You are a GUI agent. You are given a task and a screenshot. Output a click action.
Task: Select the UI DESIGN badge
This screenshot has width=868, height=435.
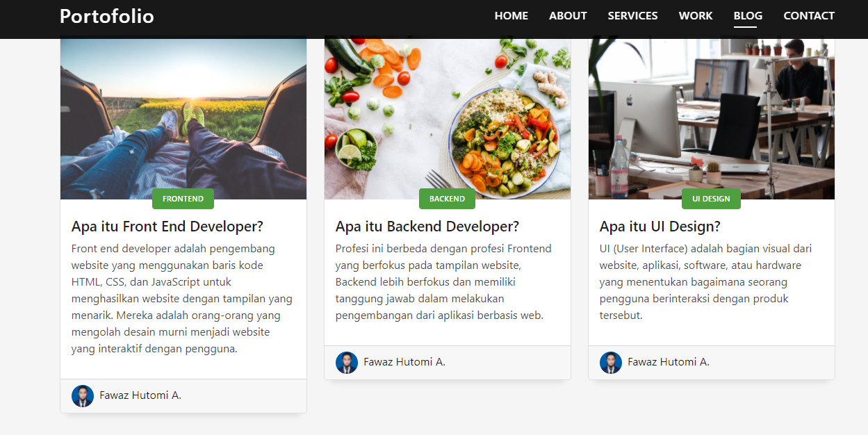[711, 199]
